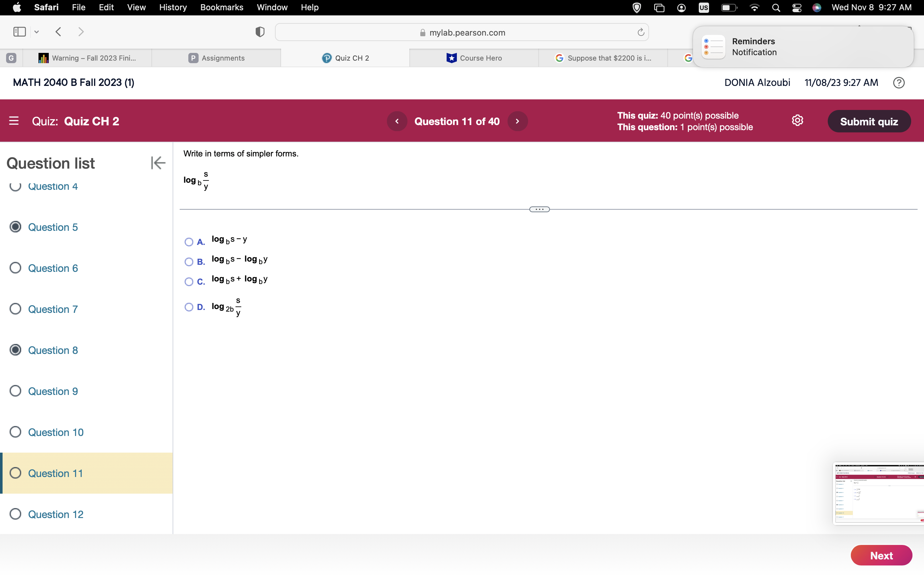The height and width of the screenshot is (577, 924).
Task: Click the Submit quiz button
Action: (x=868, y=121)
